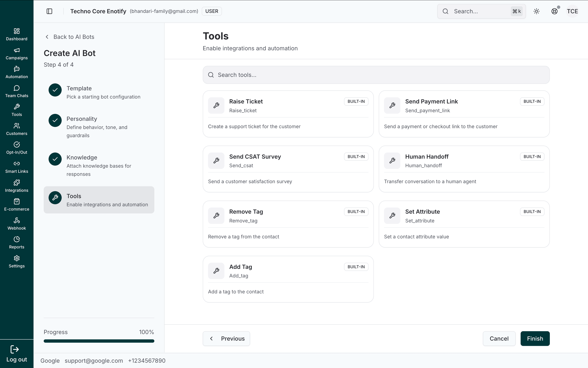Click the USER role badge

pos(212,11)
